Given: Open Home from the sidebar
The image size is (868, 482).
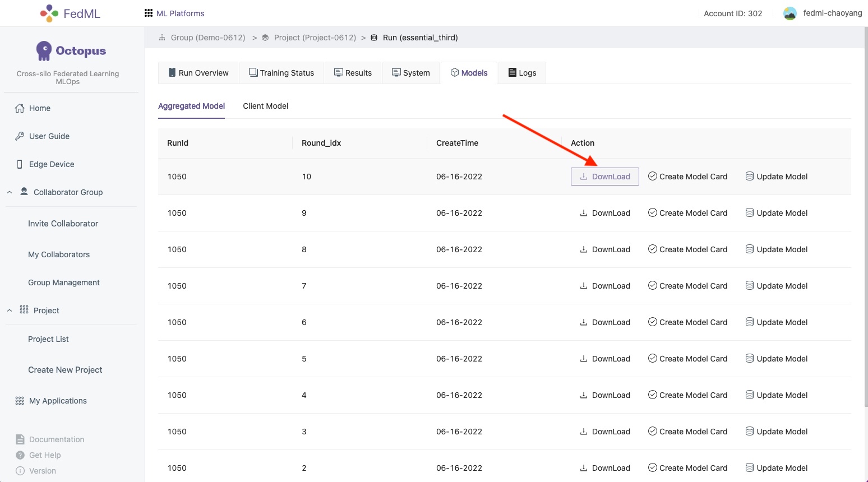Looking at the screenshot, I should [39, 108].
